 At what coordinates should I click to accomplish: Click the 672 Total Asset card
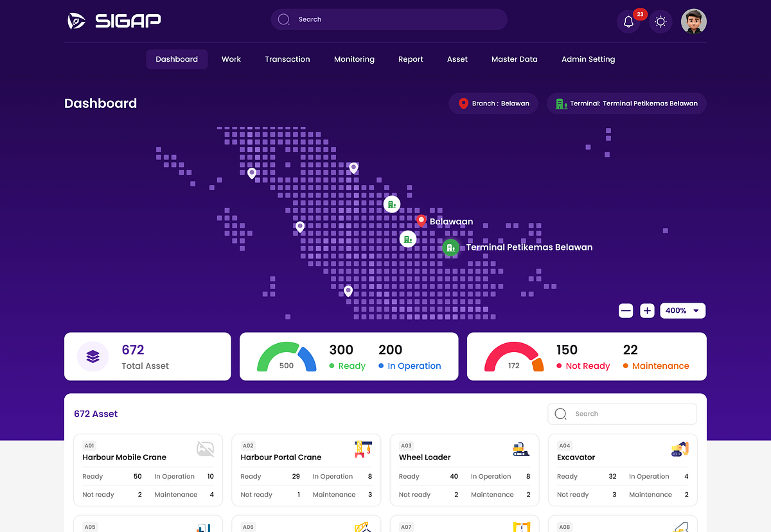point(148,357)
